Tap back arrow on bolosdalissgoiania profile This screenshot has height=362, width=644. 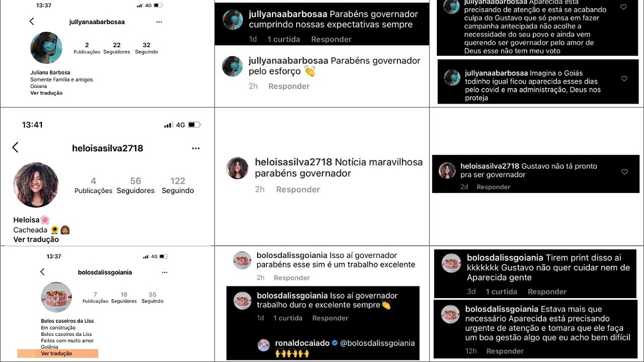(42, 272)
